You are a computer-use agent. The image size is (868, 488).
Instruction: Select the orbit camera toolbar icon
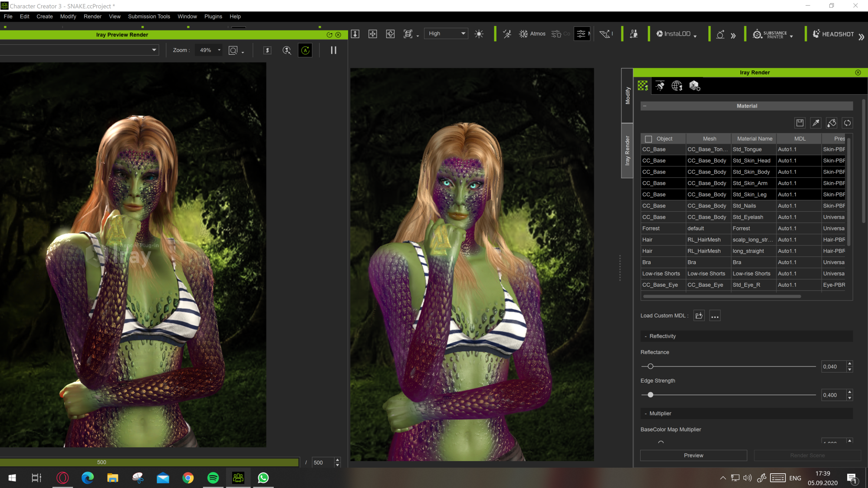(x=390, y=34)
